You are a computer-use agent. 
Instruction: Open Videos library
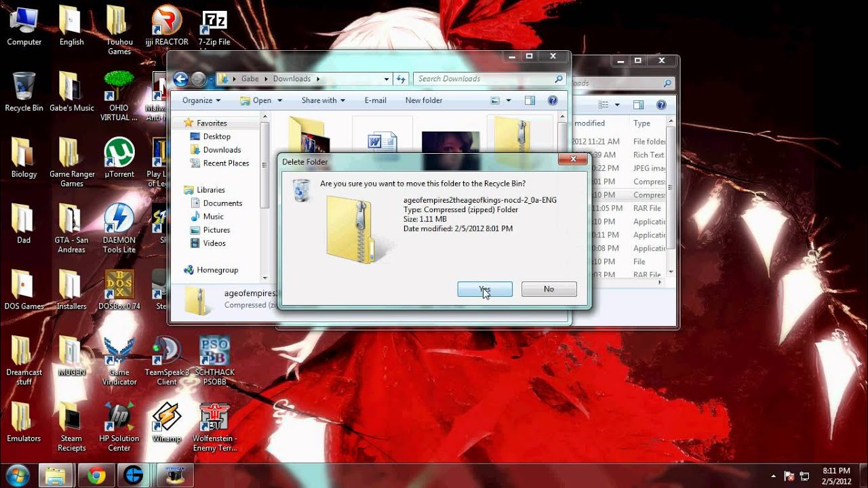click(x=214, y=243)
